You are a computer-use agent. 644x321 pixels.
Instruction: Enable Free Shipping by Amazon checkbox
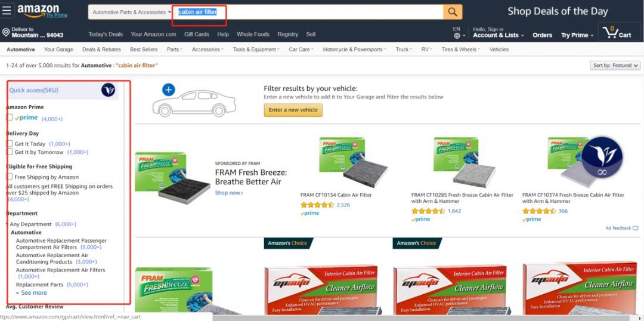pyautogui.click(x=10, y=177)
